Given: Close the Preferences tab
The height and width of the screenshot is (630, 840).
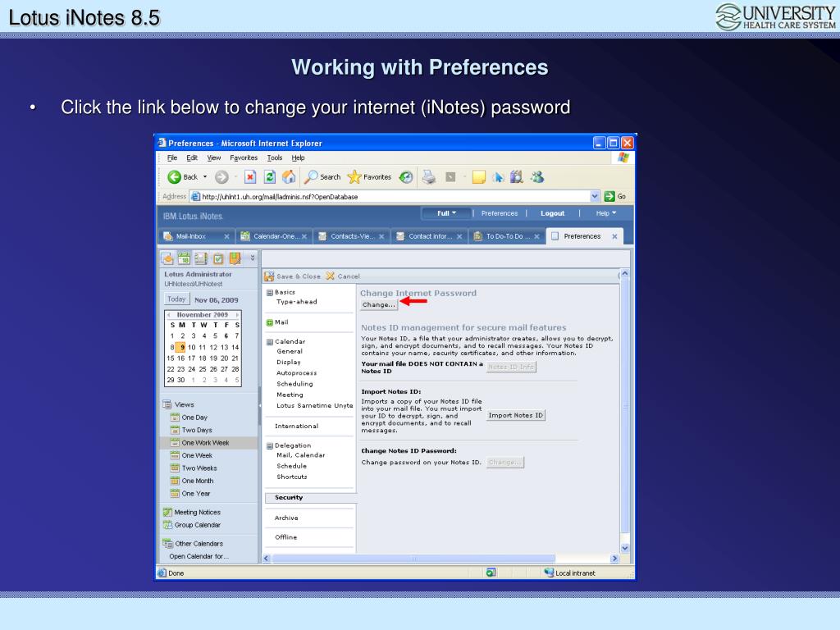Looking at the screenshot, I should (x=614, y=236).
